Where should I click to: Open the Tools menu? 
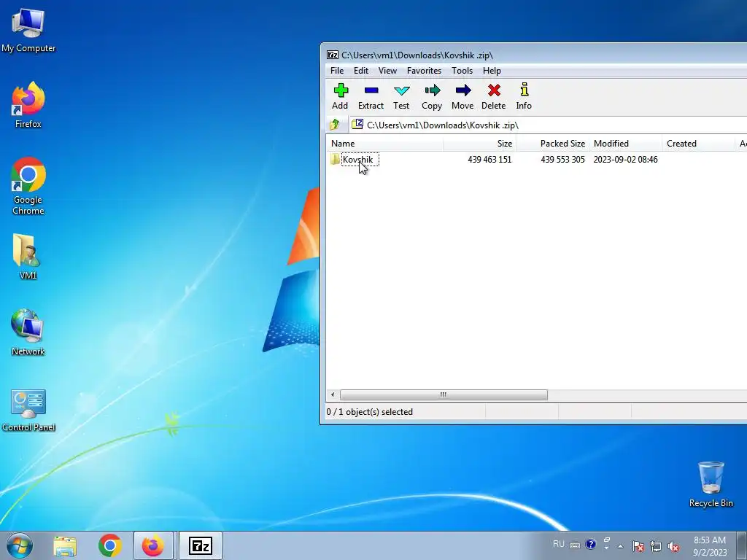click(x=462, y=71)
